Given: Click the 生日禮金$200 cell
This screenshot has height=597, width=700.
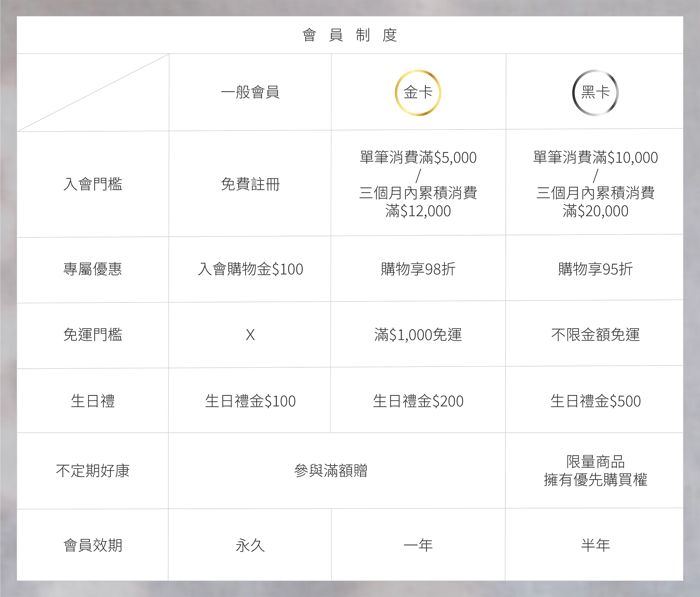Looking at the screenshot, I should point(418,401).
